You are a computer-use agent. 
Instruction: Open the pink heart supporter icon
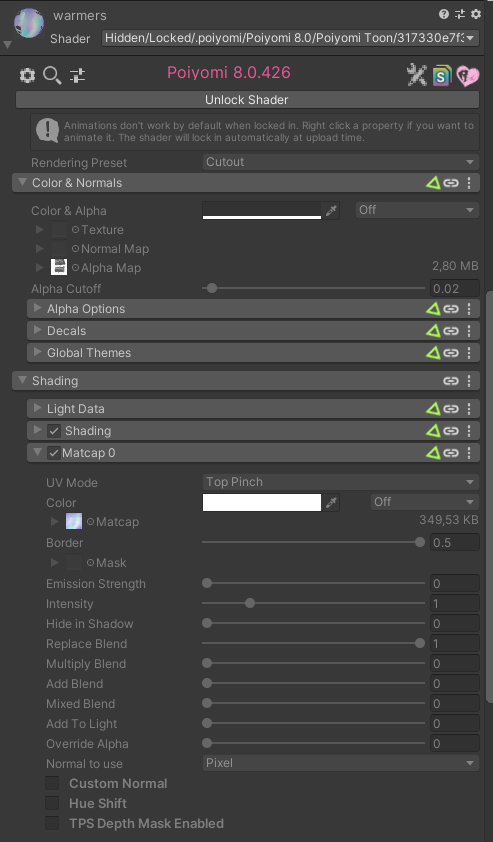(468, 75)
